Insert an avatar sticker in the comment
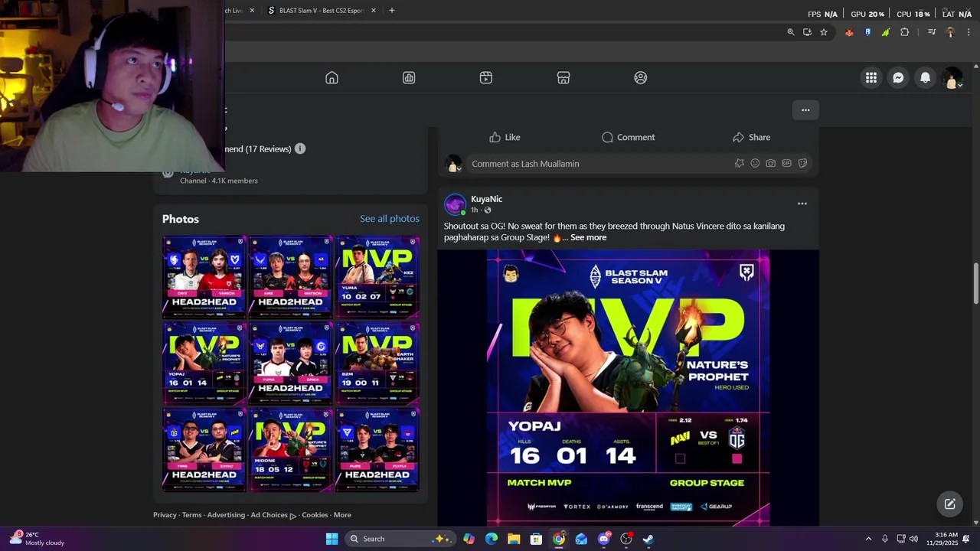 tap(739, 163)
